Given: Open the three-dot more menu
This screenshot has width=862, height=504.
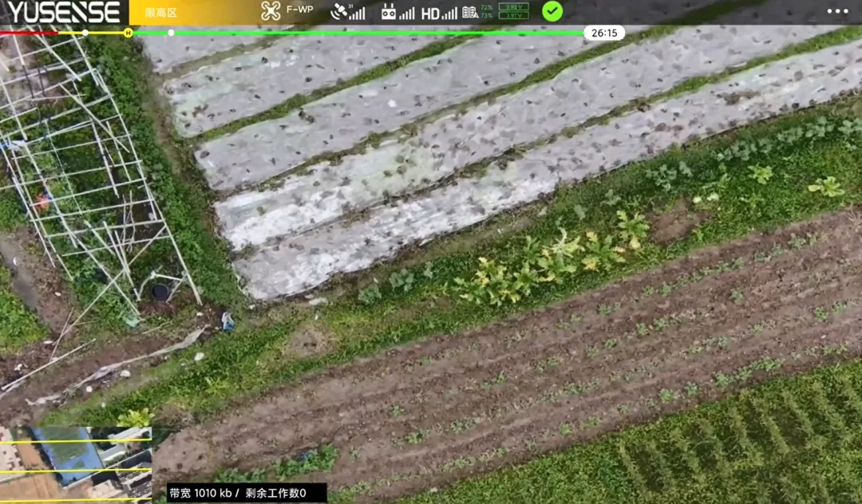Looking at the screenshot, I should click(x=837, y=11).
